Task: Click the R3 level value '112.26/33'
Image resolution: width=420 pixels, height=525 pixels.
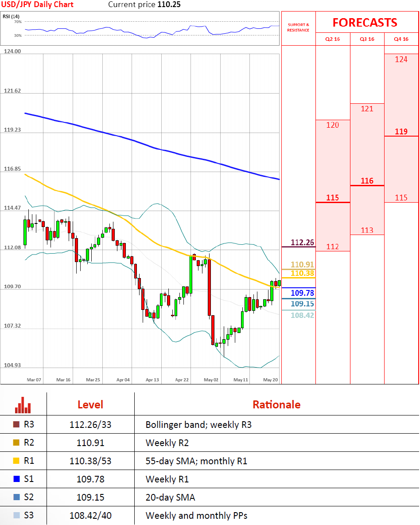Action: pos(90,424)
